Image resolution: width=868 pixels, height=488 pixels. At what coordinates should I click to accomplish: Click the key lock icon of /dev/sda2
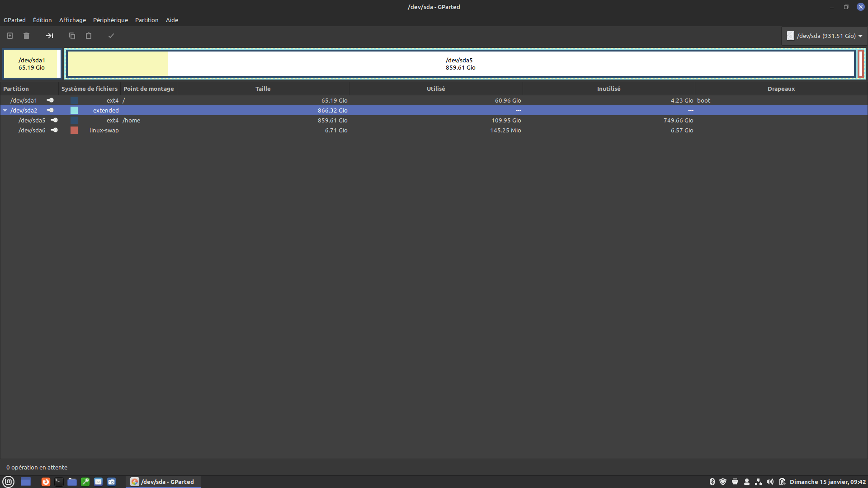pyautogui.click(x=50, y=110)
